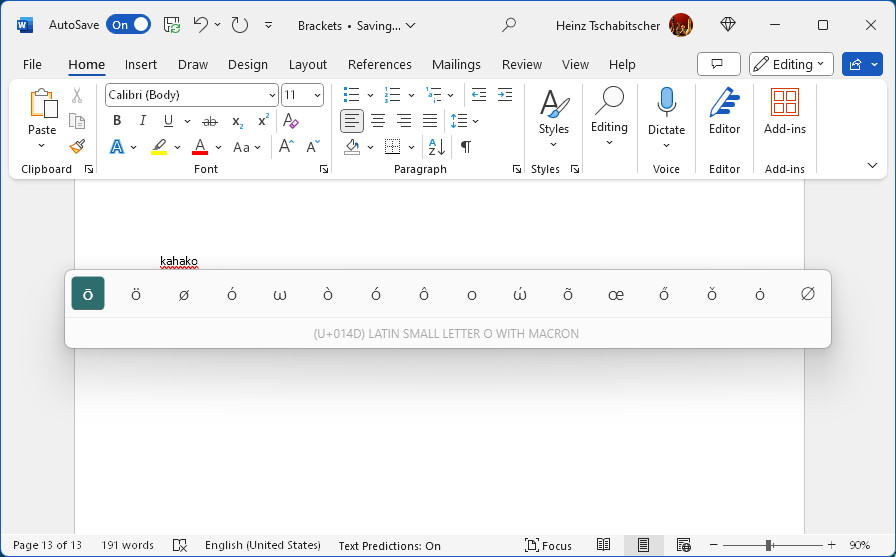This screenshot has width=896, height=557.
Task: Open the Layout tab
Action: [307, 65]
